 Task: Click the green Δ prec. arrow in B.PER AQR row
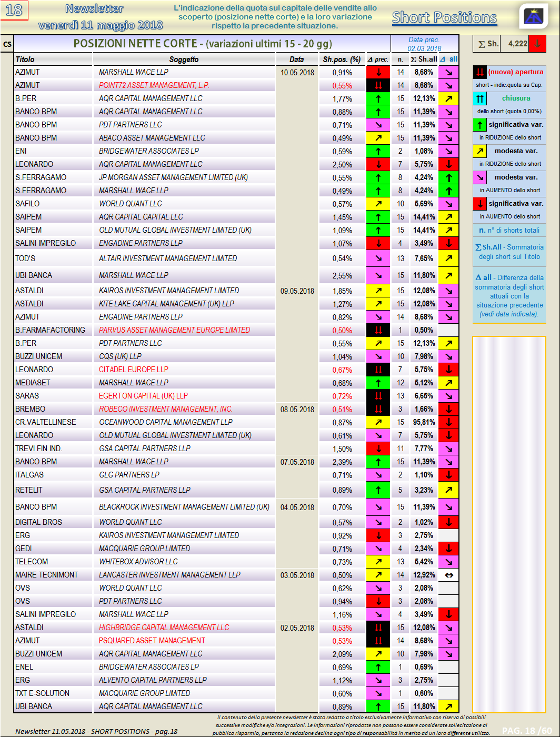(x=378, y=98)
